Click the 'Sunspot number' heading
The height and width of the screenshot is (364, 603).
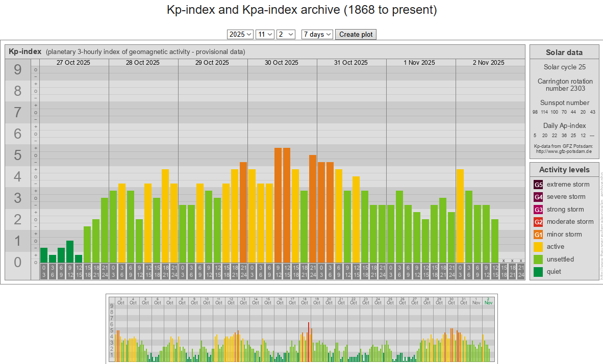tap(565, 102)
